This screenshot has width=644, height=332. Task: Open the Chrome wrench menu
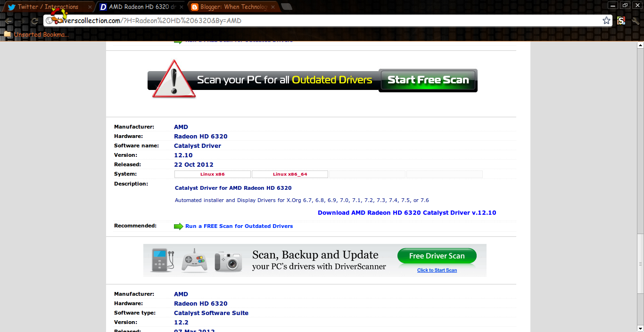636,21
